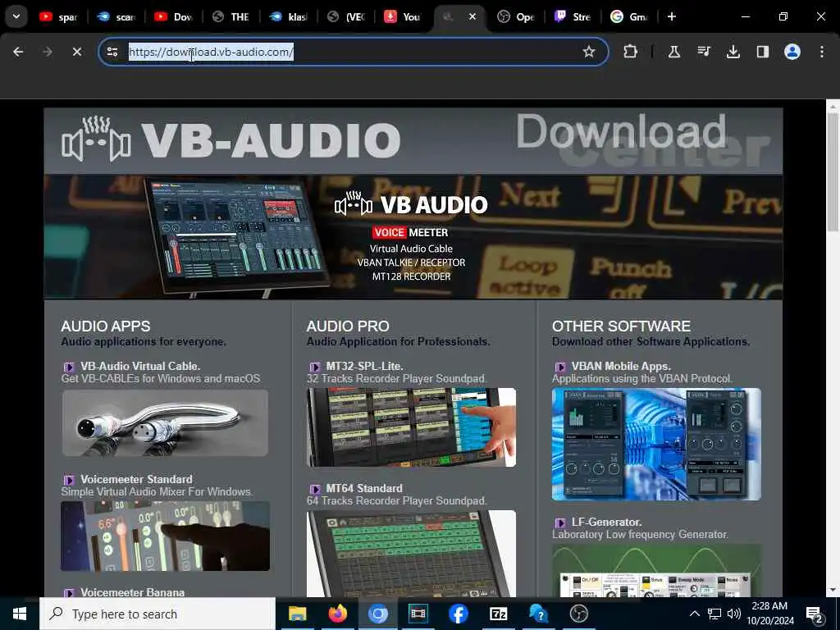Screen dimensions: 840x630
Task: Switch to the 'klas' tab
Action: [x=288, y=16]
